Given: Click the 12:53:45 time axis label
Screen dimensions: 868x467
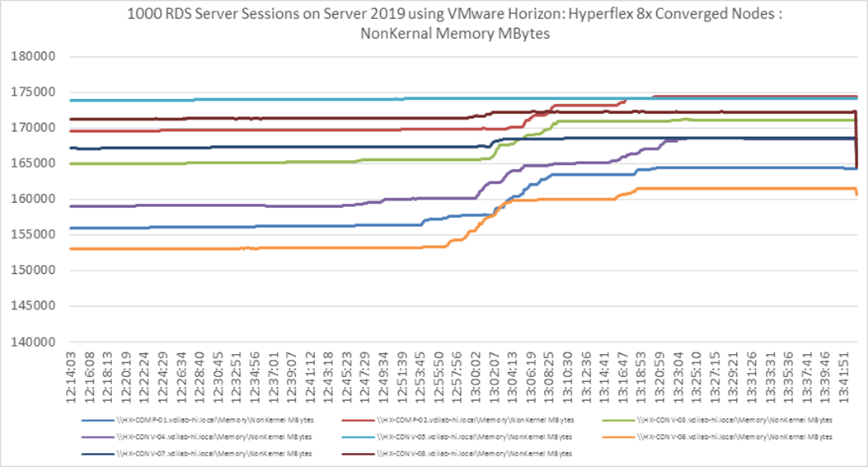Looking at the screenshot, I should (x=420, y=377).
